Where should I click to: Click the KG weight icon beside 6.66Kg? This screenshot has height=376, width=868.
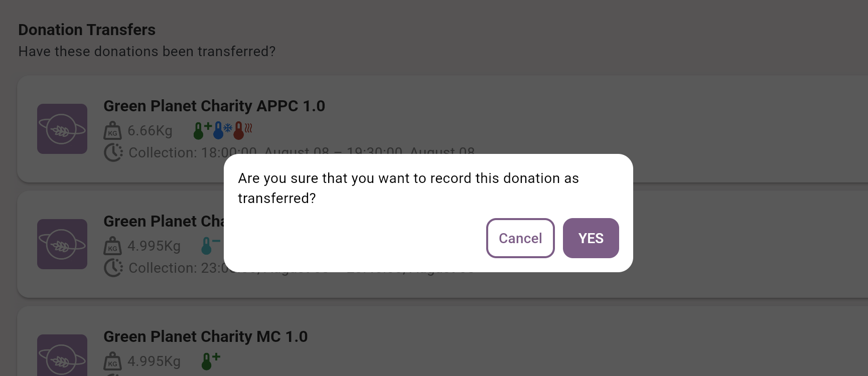(x=113, y=131)
